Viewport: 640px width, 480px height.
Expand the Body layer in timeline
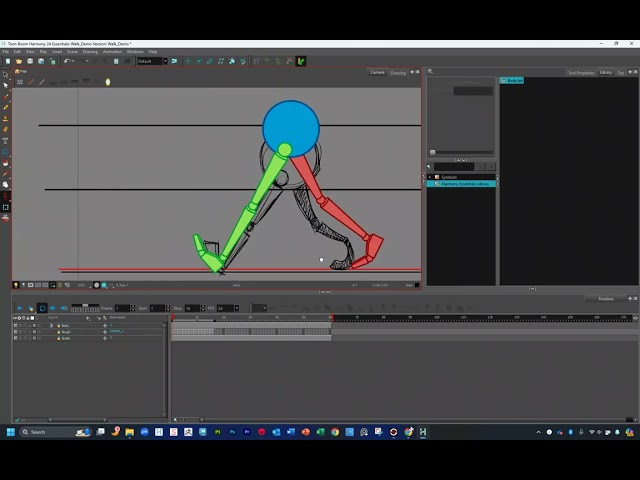(x=51, y=326)
